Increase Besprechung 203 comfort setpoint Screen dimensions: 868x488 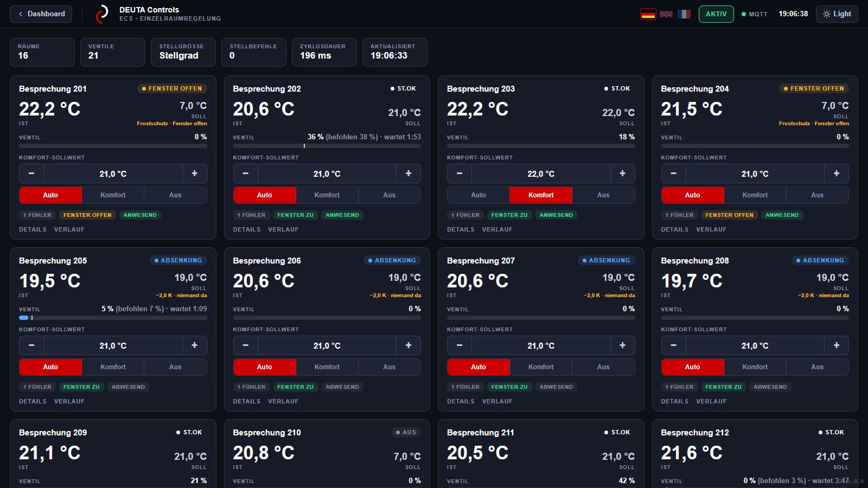(623, 174)
